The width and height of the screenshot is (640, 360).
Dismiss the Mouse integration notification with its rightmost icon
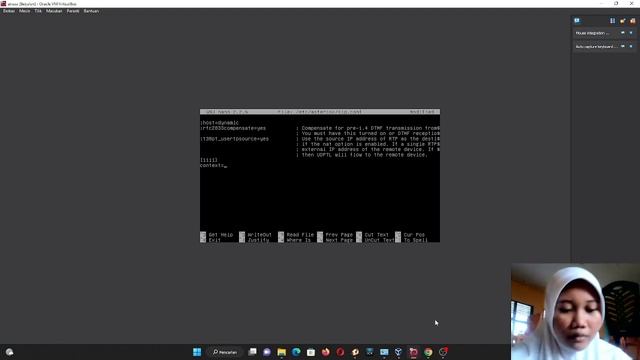pos(631,33)
